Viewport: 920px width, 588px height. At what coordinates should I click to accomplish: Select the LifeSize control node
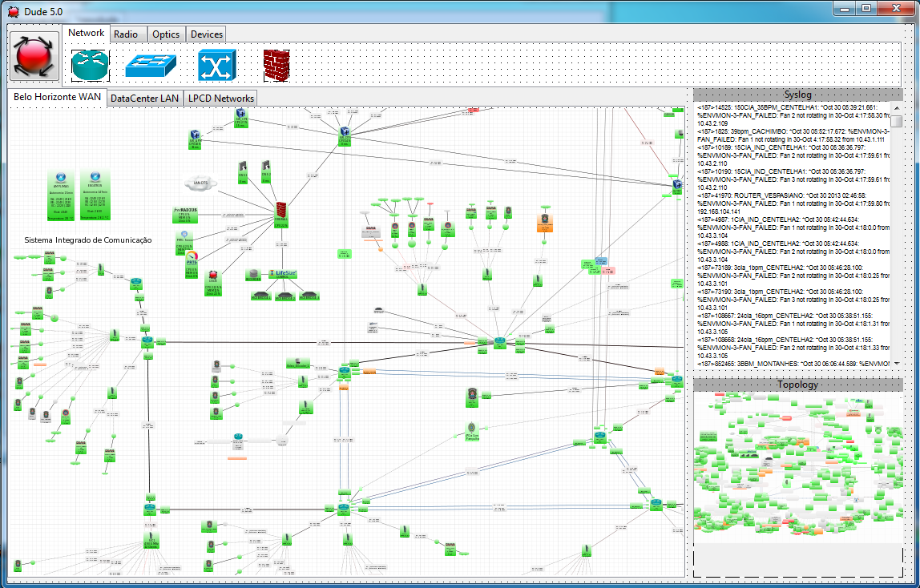coord(283,274)
